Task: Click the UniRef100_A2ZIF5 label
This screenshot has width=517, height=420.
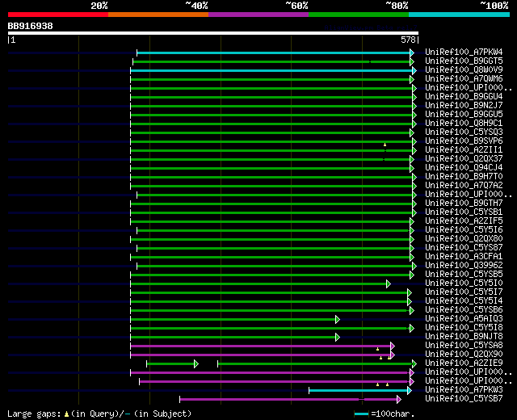Action: pos(464,220)
